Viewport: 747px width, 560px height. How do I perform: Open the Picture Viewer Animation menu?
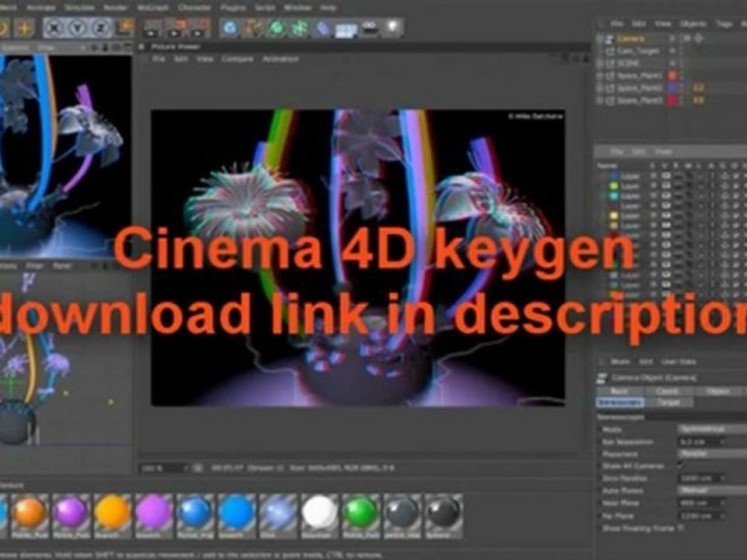tap(280, 59)
